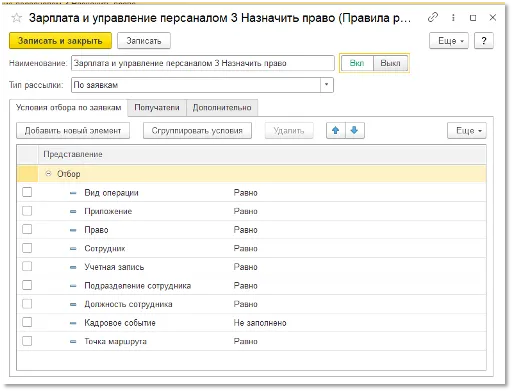This screenshot has height=392, width=513.
Task: Select the Сотрудник condition row
Action: click(252, 249)
